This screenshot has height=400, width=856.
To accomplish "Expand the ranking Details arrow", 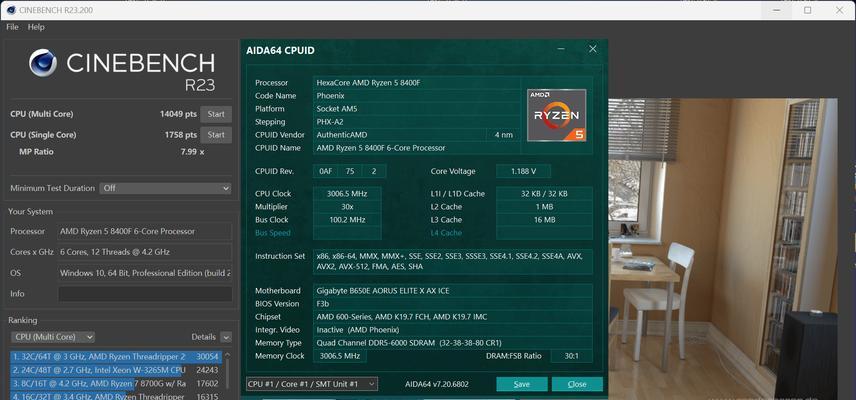I will click(x=226, y=337).
